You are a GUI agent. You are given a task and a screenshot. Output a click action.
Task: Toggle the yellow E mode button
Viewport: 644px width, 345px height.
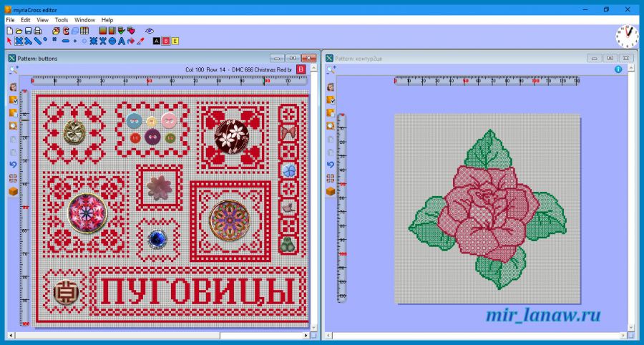[175, 42]
